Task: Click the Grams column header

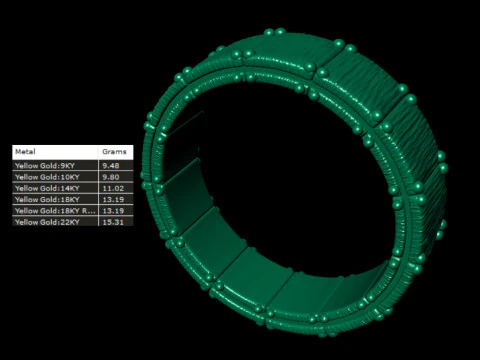Action: tap(116, 152)
